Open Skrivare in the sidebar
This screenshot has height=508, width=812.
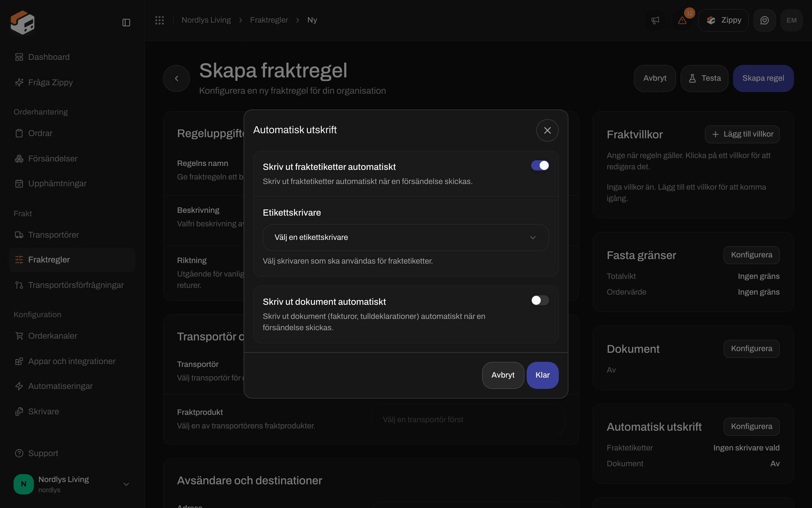[x=72, y=411]
